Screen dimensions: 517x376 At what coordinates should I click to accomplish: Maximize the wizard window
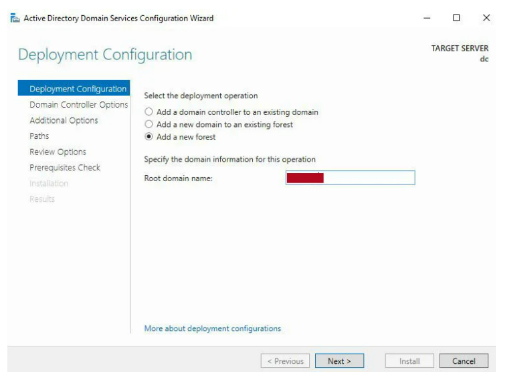pyautogui.click(x=456, y=18)
